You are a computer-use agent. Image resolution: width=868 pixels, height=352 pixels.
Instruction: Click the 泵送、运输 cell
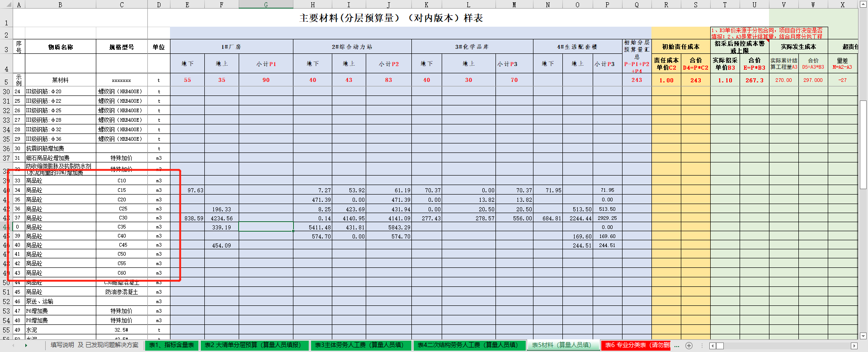tap(61, 302)
